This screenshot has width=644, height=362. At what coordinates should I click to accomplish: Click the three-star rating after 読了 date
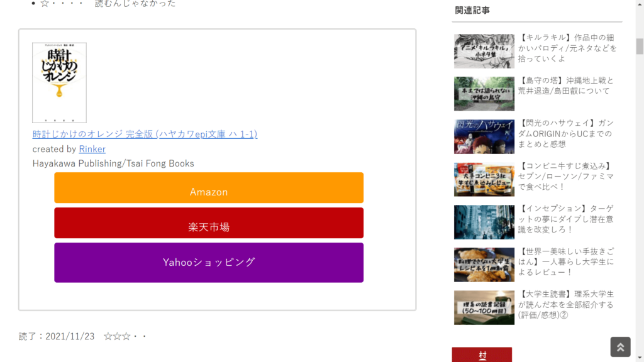tap(125, 337)
